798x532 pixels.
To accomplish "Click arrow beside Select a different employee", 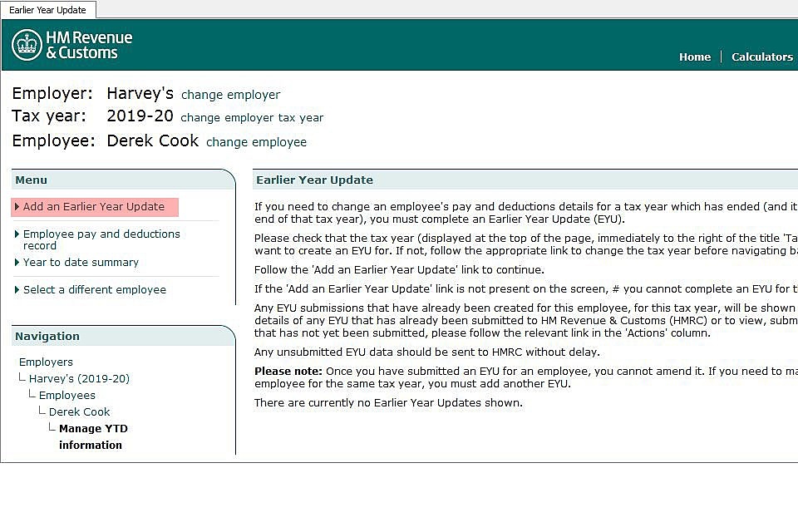I will (17, 290).
